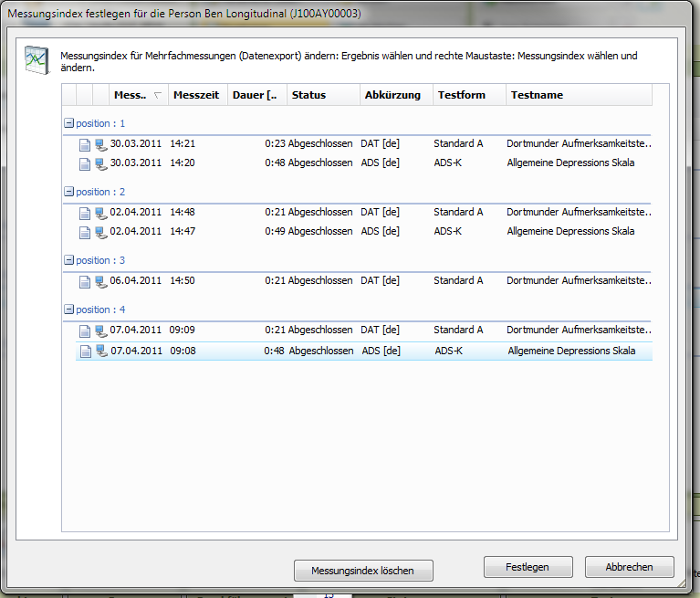Cancel the dialog with Abbrechen
Viewport: 700px width, 598px height.
coord(629,567)
